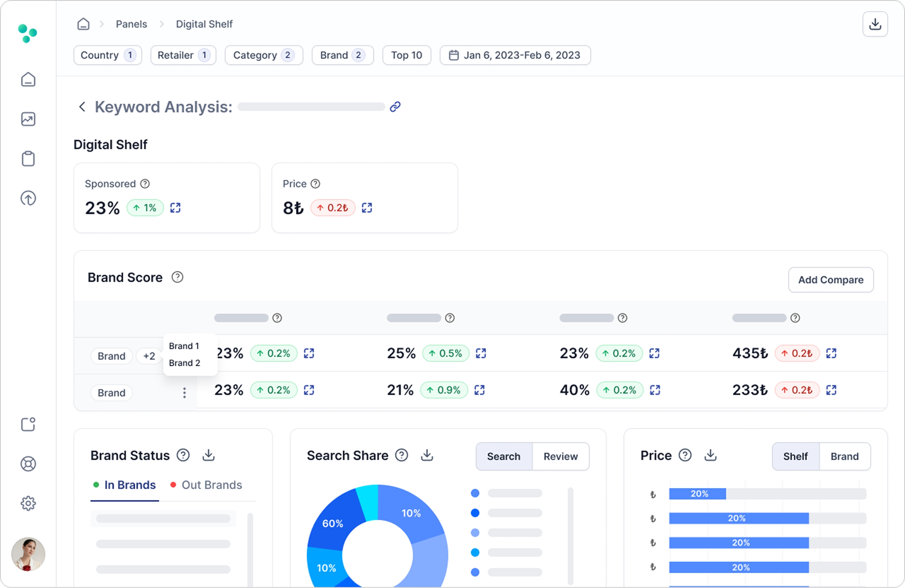The image size is (905, 588).
Task: Expand the 40% metric in second brand row
Action: (655, 390)
